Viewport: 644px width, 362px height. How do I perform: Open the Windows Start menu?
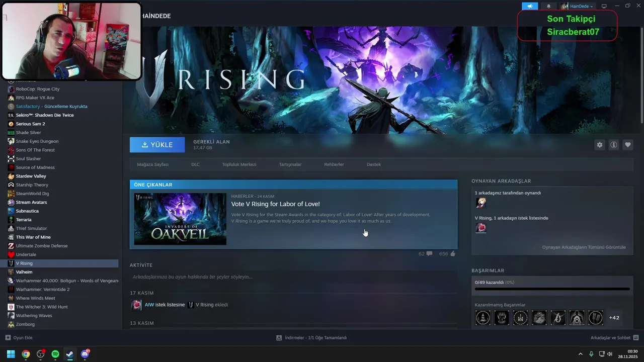pos(11,354)
